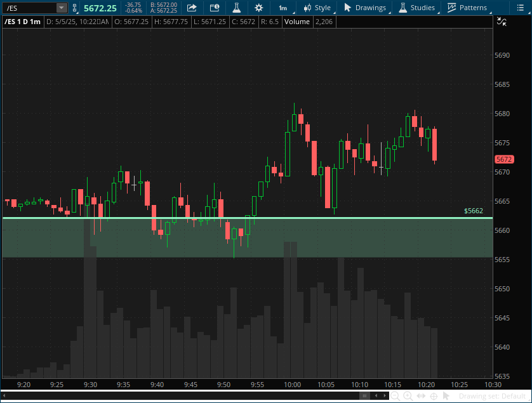The height and width of the screenshot is (403, 532).
Task: Open the Drawing set: Default selector
Action: (492, 396)
